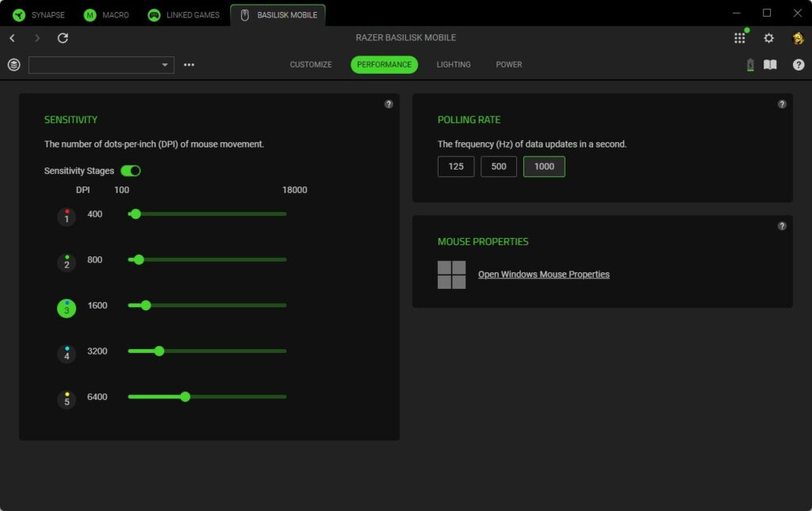
Task: Click the Windows logo icon
Action: pos(451,275)
